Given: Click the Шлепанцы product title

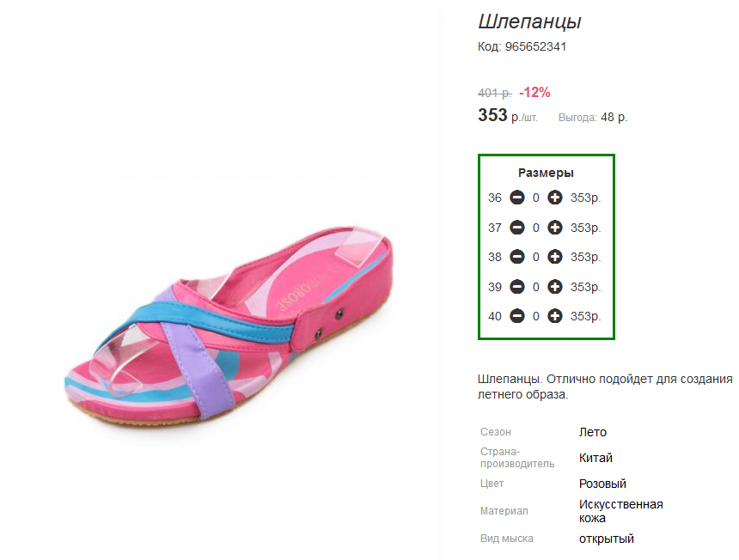Looking at the screenshot, I should tap(529, 21).
